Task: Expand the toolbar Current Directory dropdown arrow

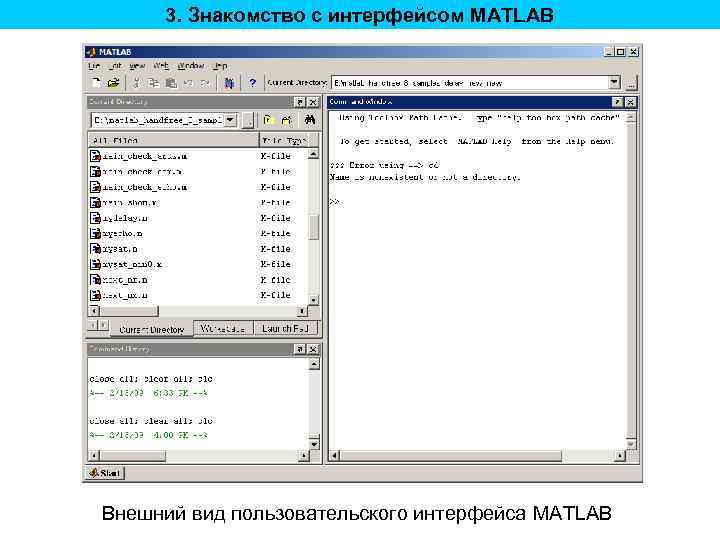Action: [x=614, y=83]
